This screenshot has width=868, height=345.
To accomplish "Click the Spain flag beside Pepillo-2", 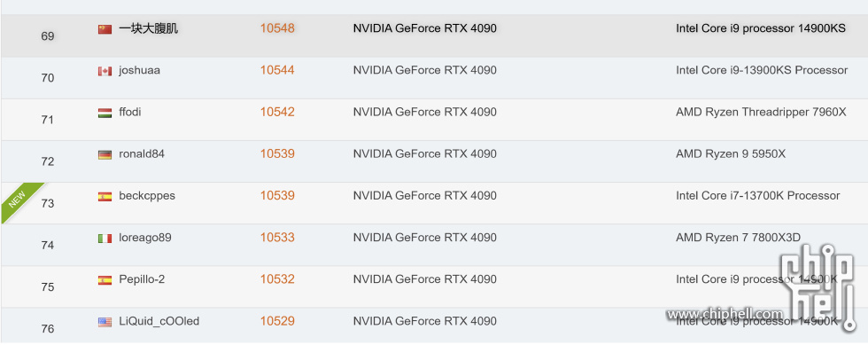I will (105, 280).
